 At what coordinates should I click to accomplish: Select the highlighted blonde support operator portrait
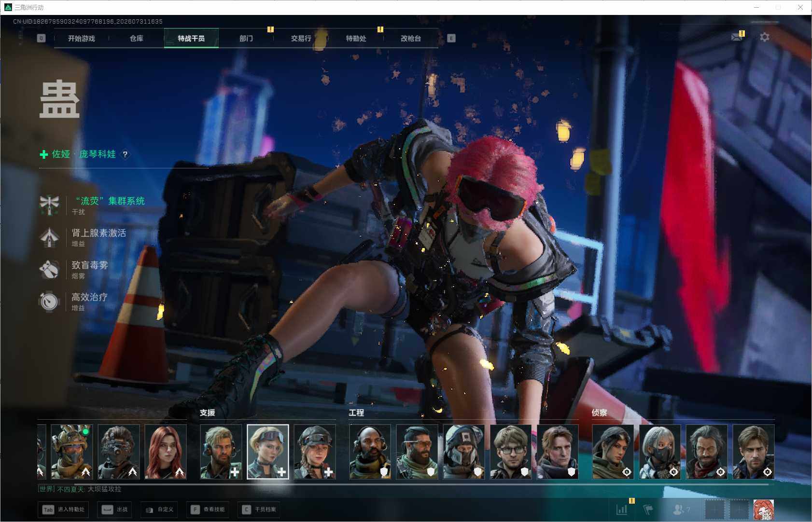pyautogui.click(x=268, y=452)
